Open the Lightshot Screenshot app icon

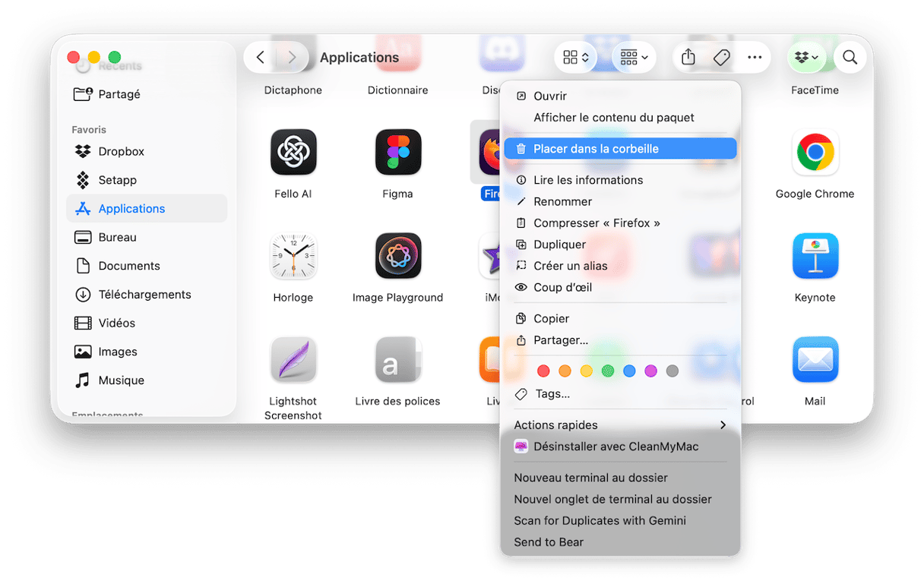(x=293, y=360)
